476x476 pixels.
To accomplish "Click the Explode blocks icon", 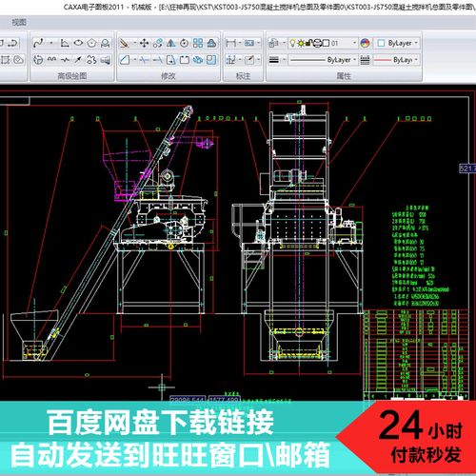I will (x=198, y=60).
